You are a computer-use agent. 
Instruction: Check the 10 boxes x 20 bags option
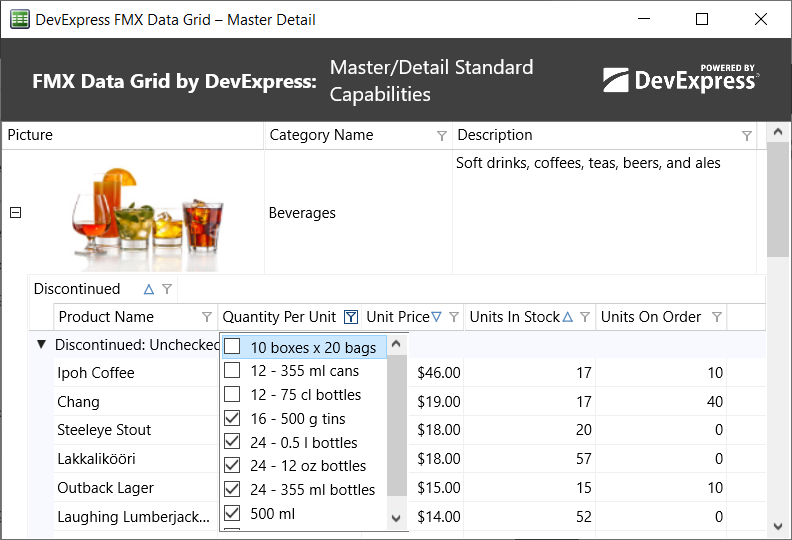pos(232,347)
